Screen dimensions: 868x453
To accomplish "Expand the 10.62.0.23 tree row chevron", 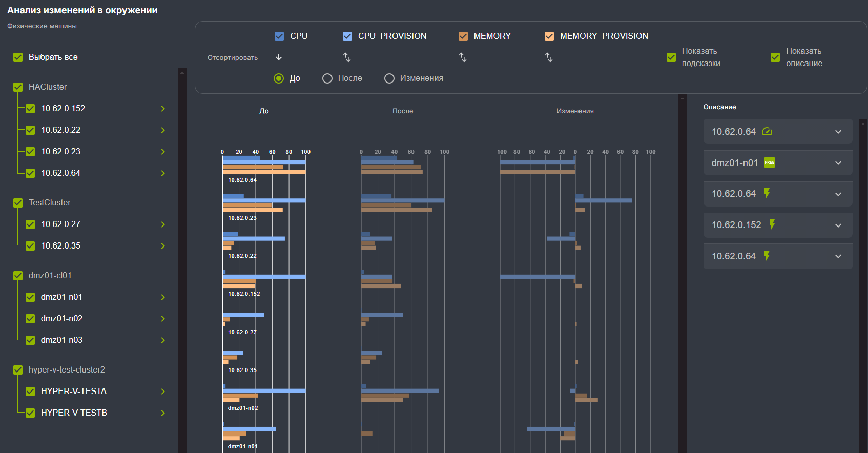I will [x=163, y=152].
